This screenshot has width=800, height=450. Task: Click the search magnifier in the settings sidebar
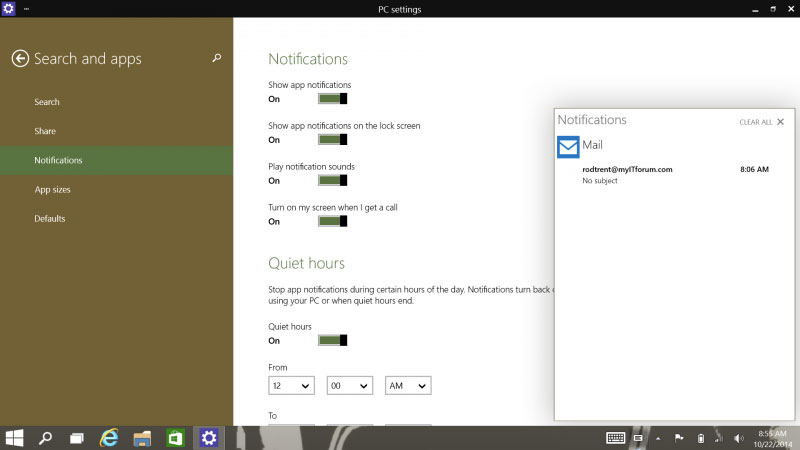click(x=217, y=59)
